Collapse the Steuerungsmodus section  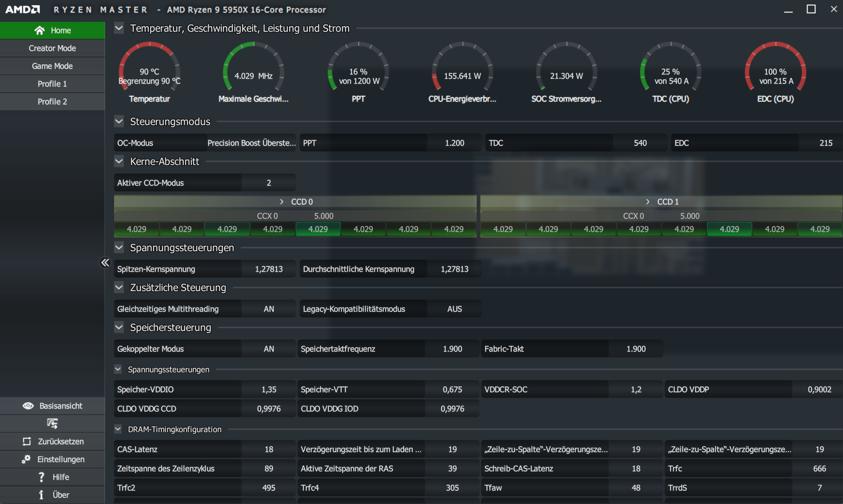[119, 121]
